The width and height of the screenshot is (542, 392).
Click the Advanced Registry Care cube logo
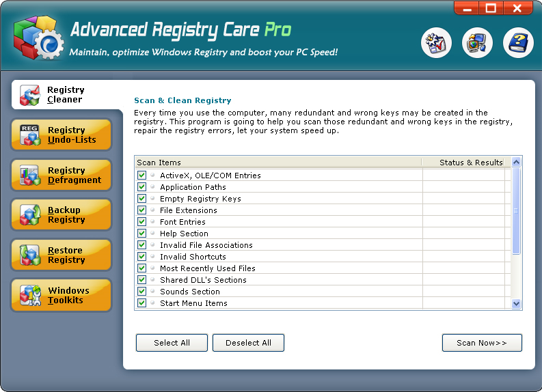[38, 40]
